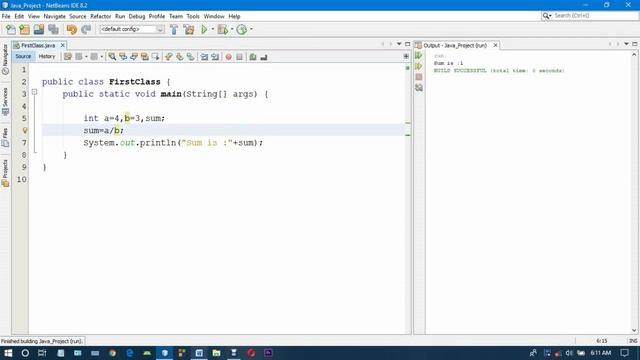The image size is (640, 360).
Task: Click the New Project toolbar icon
Action: pyautogui.click(x=24, y=29)
